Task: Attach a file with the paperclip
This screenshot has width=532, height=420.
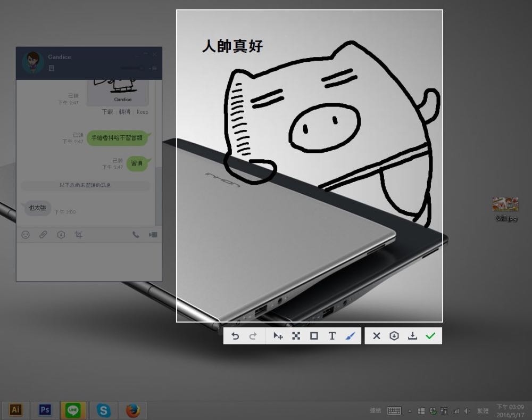Action: [x=43, y=235]
